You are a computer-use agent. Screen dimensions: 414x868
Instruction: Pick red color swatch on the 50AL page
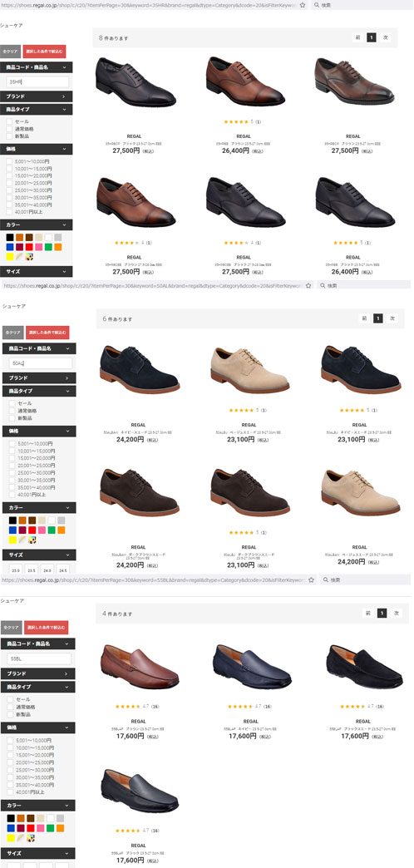pos(32,530)
